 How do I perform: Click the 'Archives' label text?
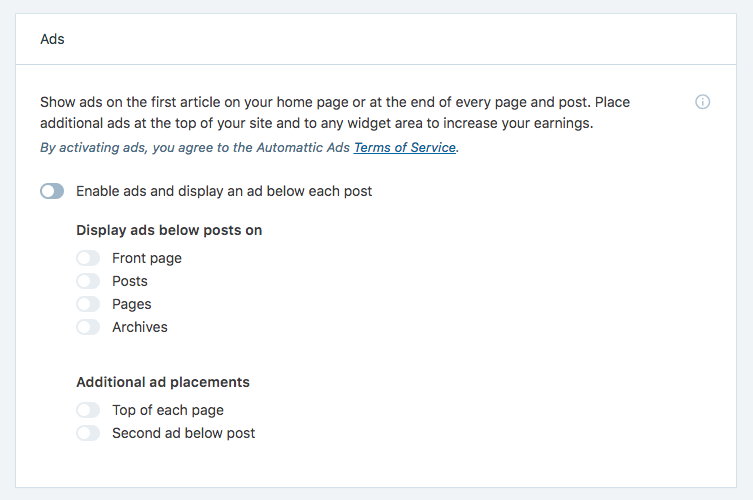coord(140,327)
